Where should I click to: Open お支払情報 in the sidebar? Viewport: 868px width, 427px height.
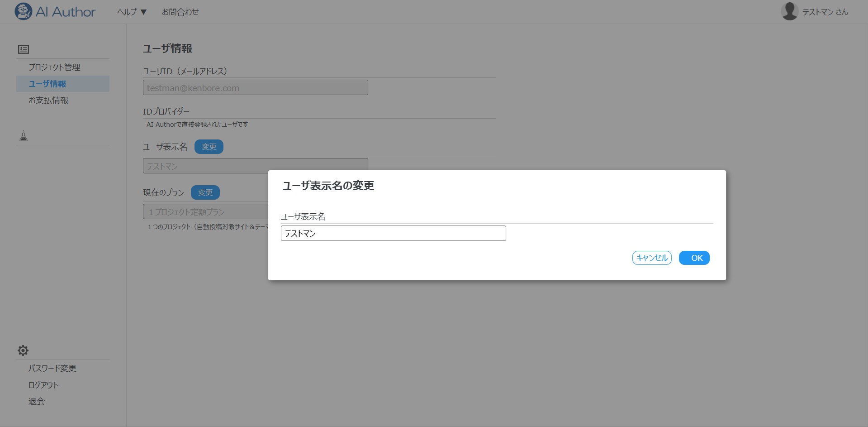(48, 100)
